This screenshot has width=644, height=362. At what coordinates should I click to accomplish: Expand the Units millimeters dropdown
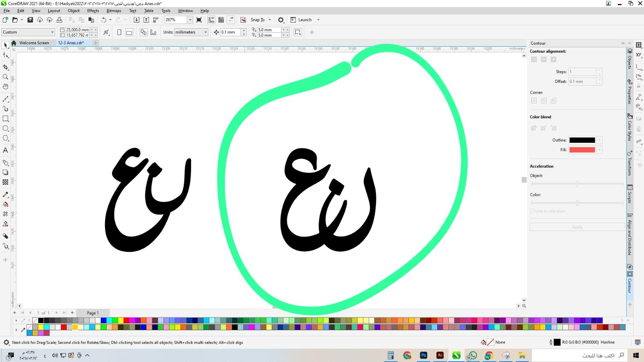point(205,32)
